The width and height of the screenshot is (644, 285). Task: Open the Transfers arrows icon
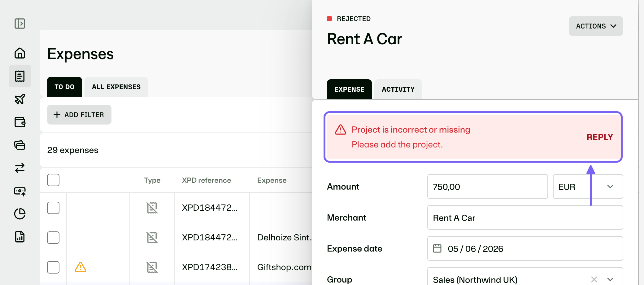(x=20, y=168)
